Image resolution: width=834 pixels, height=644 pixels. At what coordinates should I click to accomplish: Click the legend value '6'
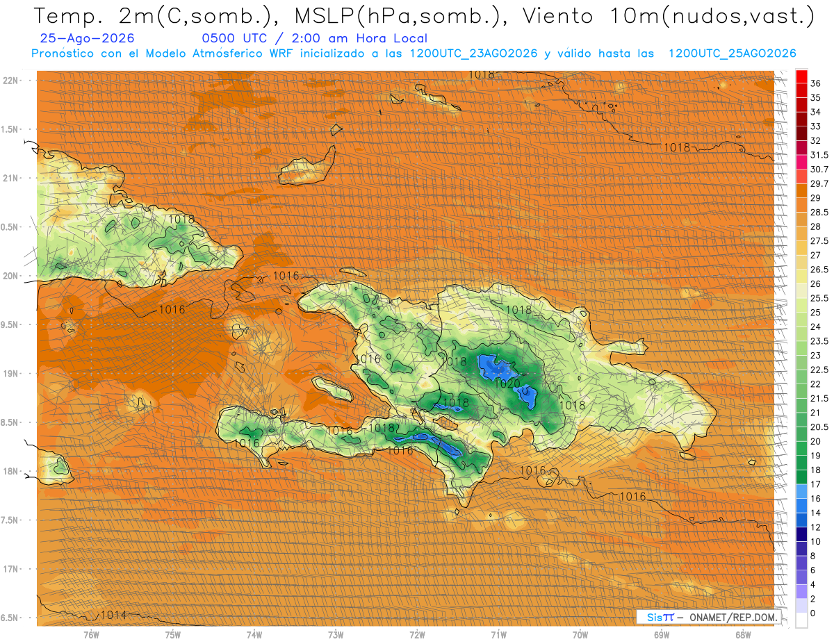(813, 570)
